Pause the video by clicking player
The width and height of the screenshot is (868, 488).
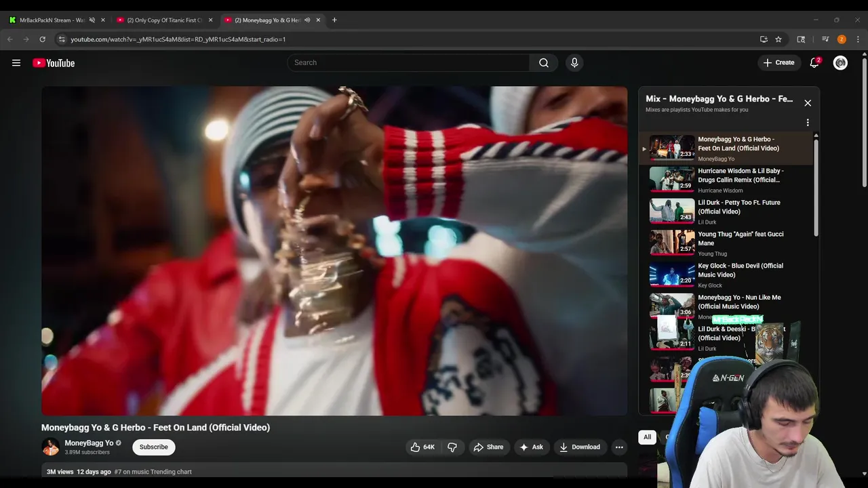tap(334, 251)
